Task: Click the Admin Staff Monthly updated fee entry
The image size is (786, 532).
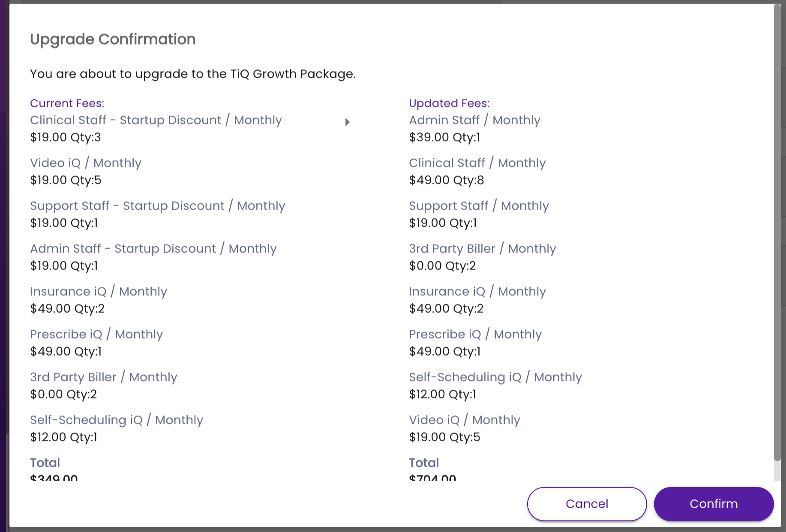Action: 474,120
